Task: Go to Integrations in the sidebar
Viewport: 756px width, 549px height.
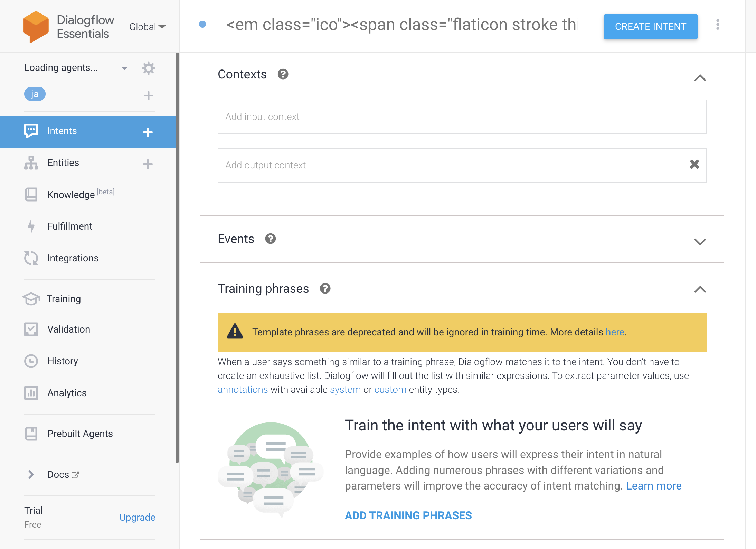Action: (x=73, y=258)
